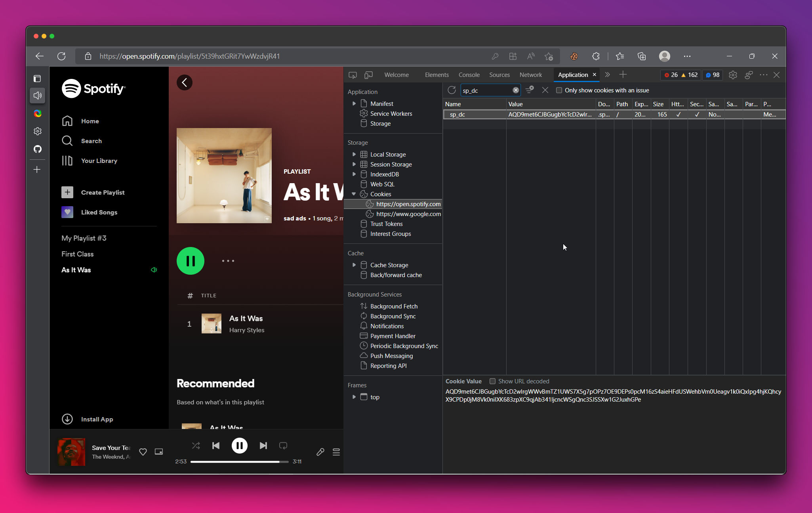Expand the Local Storage tree item
812x513 pixels.
click(354, 154)
